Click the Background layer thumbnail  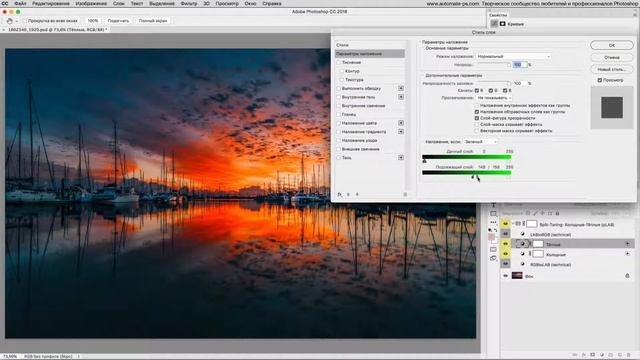point(517,276)
